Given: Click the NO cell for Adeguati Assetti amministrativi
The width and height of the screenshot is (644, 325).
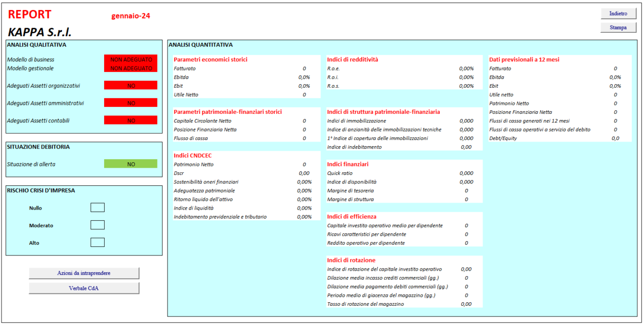Looking at the screenshot, I should coord(131,103).
